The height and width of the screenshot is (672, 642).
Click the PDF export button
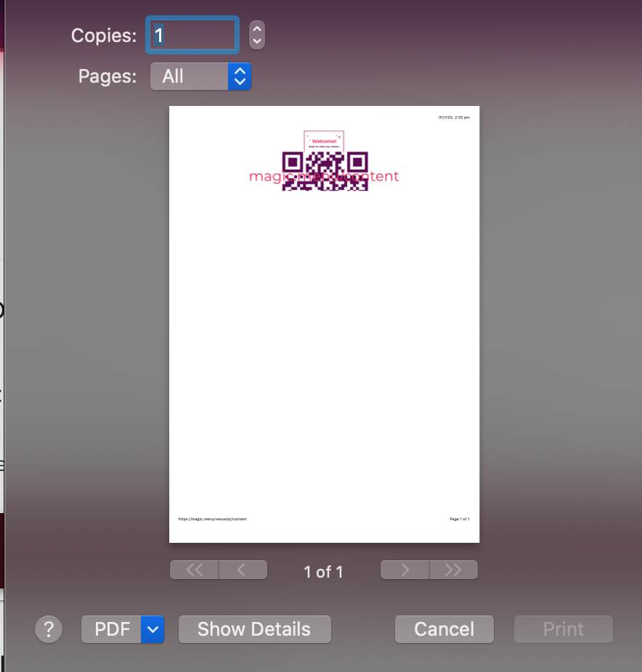(x=113, y=629)
